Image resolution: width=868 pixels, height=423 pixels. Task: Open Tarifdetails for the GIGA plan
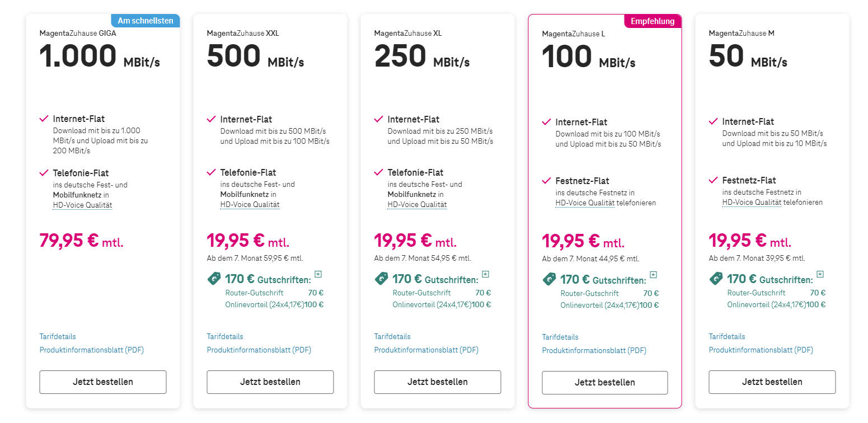[x=58, y=336]
